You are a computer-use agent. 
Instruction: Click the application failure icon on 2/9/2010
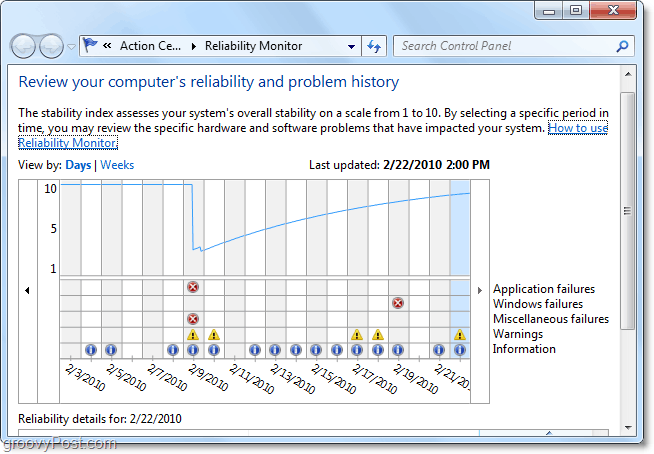(x=193, y=287)
